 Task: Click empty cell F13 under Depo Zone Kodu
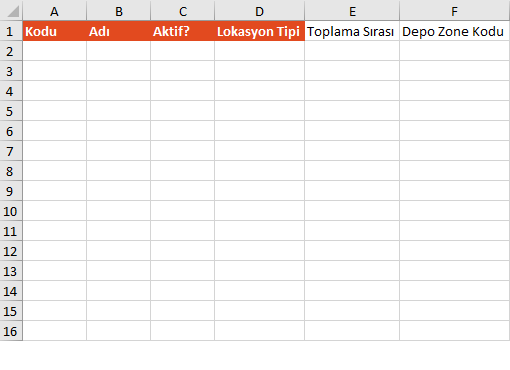pyautogui.click(x=455, y=271)
